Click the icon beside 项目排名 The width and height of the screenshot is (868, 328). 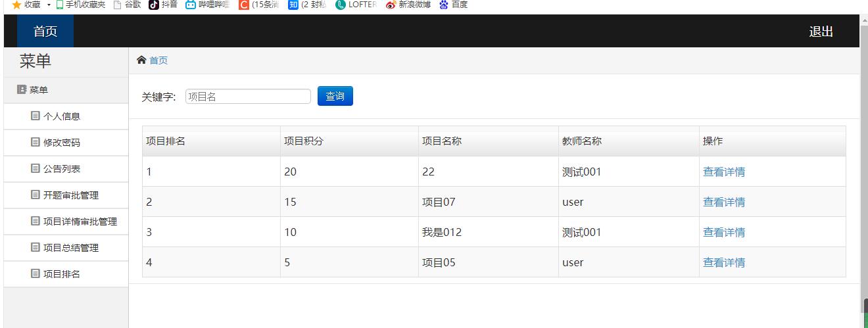click(36, 273)
